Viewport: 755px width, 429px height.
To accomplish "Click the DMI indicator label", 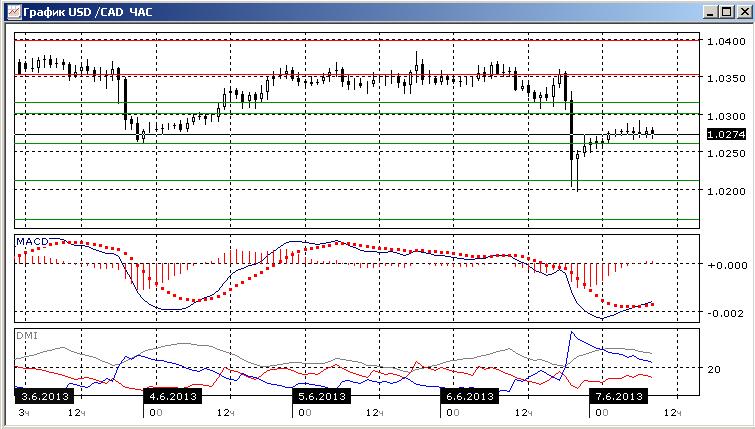I will pyautogui.click(x=27, y=336).
